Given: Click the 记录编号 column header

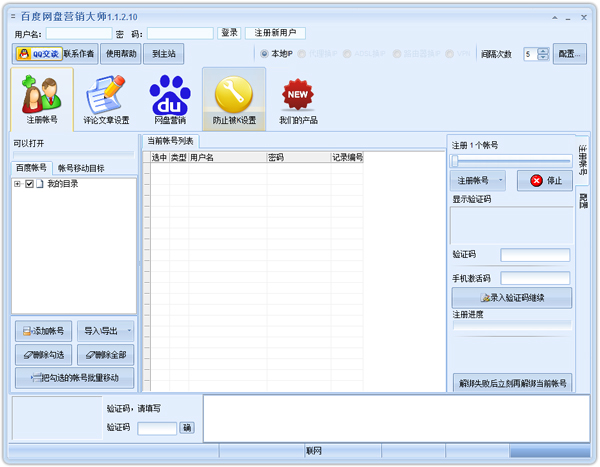Looking at the screenshot, I should tap(347, 157).
